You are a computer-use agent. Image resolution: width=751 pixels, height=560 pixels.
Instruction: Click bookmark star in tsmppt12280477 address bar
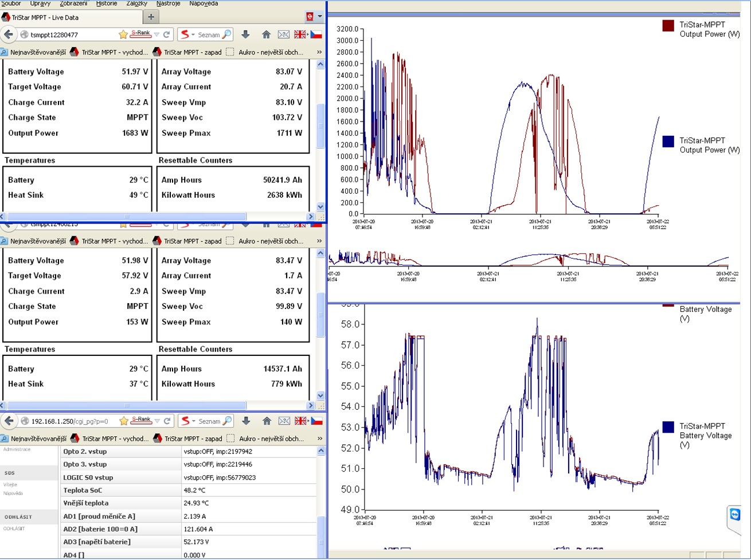point(123,34)
